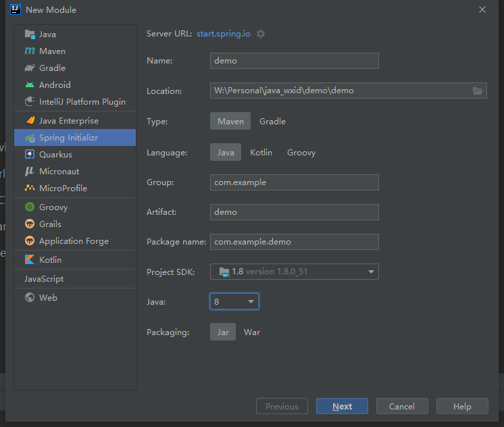Open server URL settings gear
This screenshot has width=504, height=427.
tap(261, 34)
